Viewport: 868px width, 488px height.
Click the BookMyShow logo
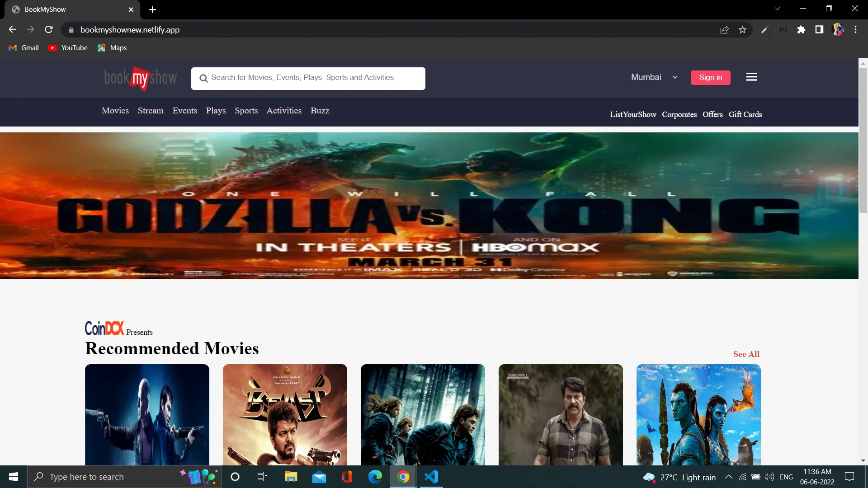click(141, 78)
